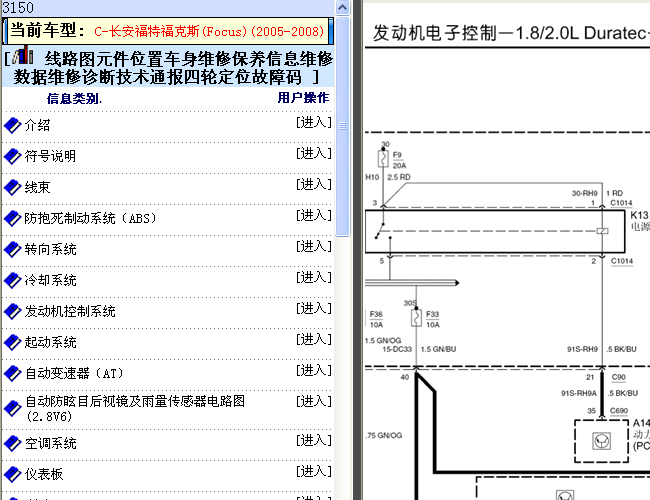Click the book icon beside 起动系统
The image size is (650, 500).
tap(12, 342)
